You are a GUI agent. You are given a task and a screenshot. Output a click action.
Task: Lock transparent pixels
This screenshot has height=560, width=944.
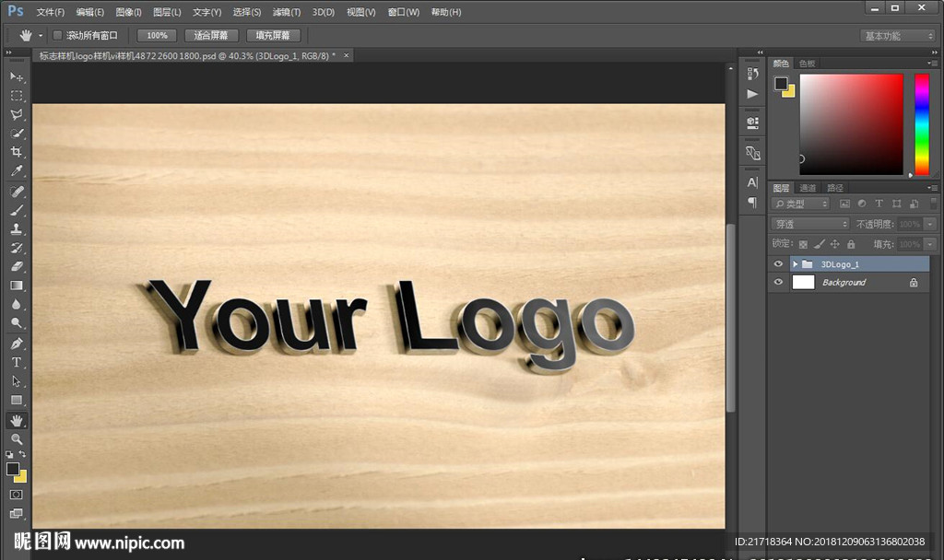(803, 244)
